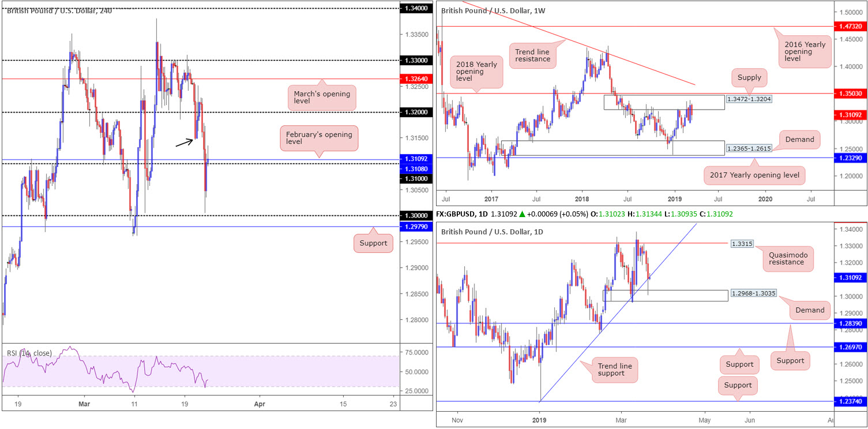This screenshot has width=868, height=429.
Task: Click the blue 1.23740 support price label
Action: pos(851,401)
